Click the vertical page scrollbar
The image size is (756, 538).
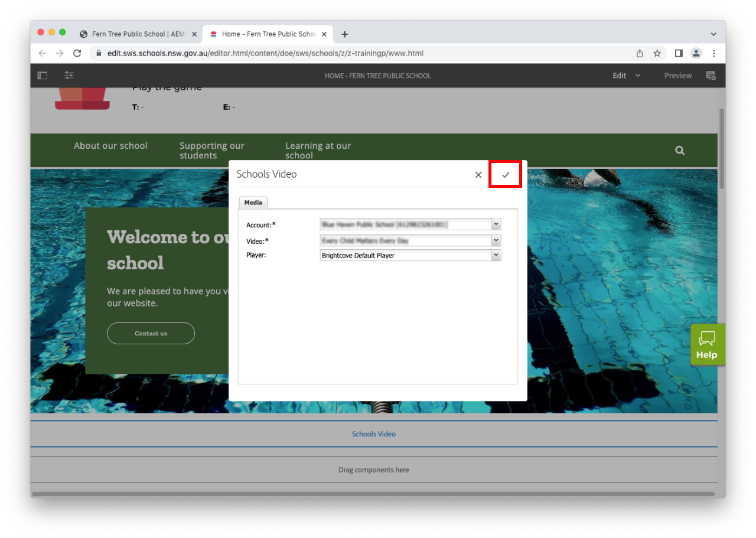click(x=722, y=149)
